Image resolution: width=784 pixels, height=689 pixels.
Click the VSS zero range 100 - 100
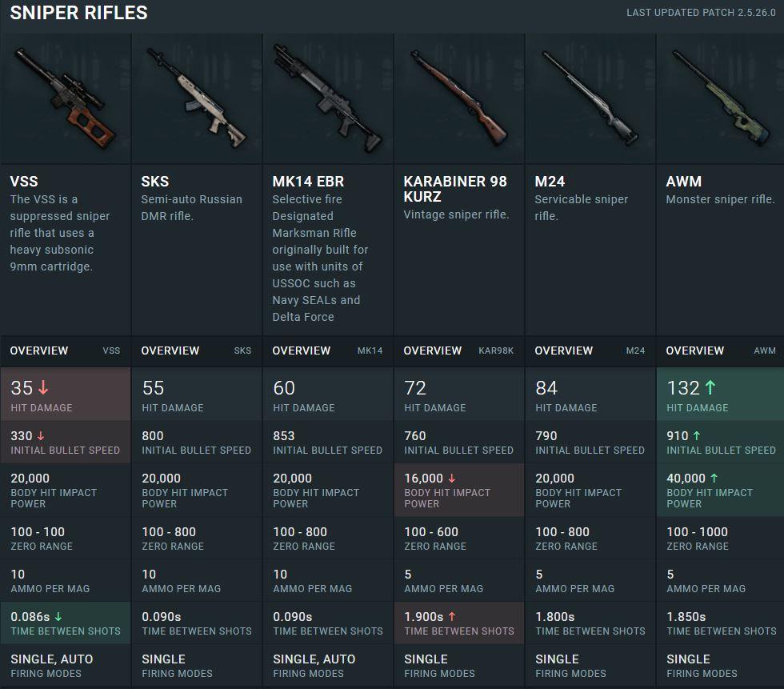tap(38, 531)
